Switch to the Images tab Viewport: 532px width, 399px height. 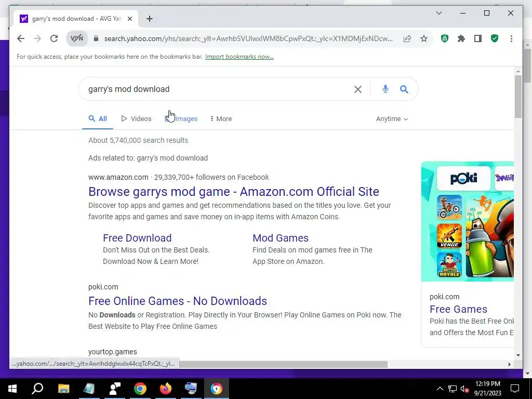[181, 119]
